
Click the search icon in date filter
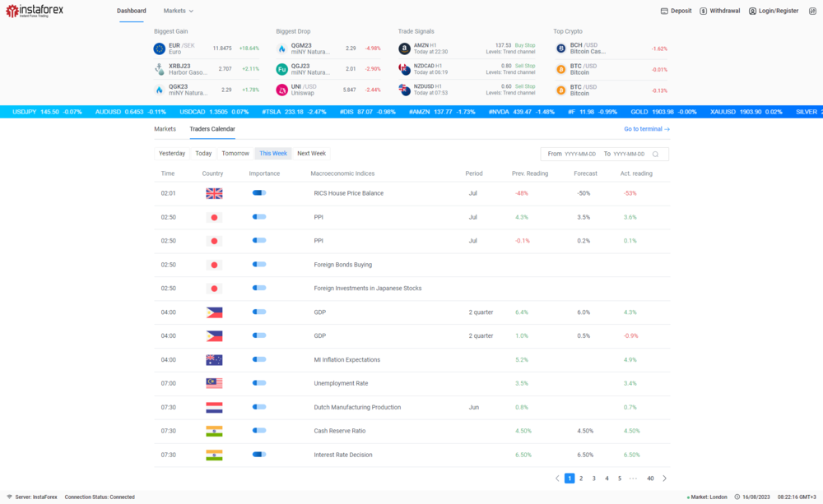(x=656, y=154)
